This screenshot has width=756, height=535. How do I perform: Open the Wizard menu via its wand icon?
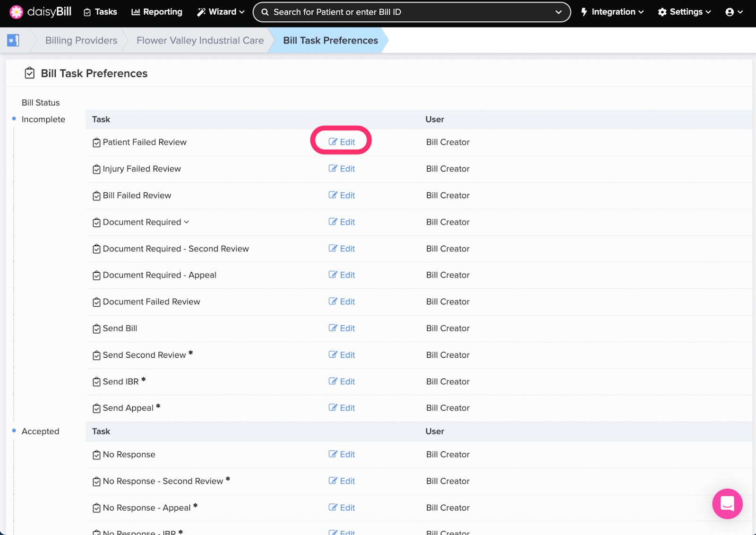tap(201, 11)
